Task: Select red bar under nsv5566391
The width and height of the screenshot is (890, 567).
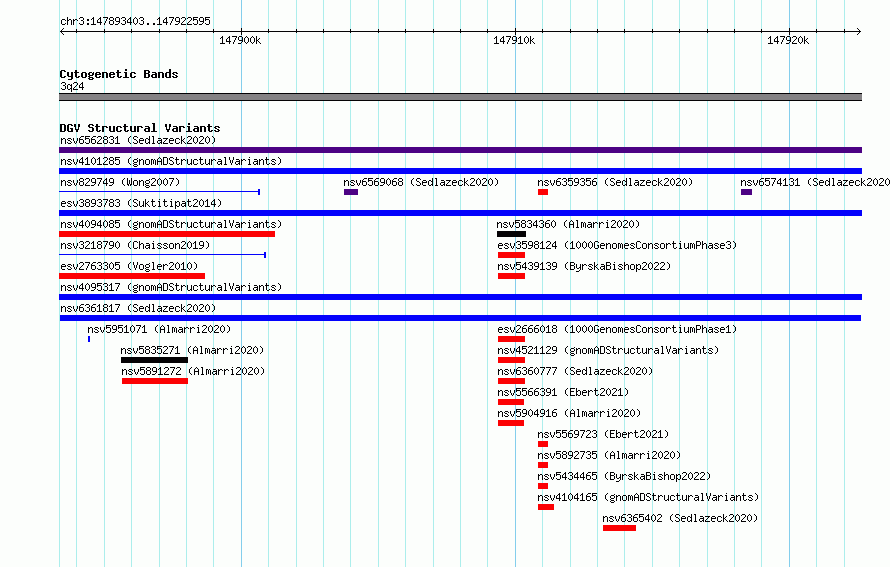Action: tap(511, 402)
